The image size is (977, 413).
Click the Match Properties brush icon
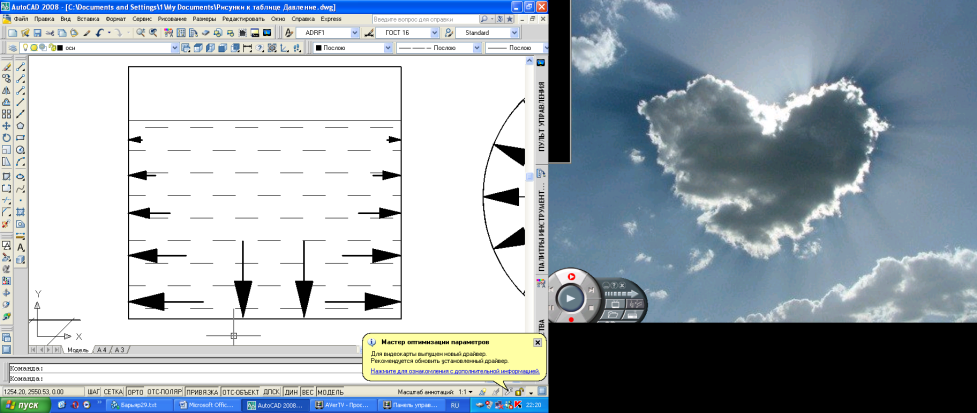click(86, 32)
